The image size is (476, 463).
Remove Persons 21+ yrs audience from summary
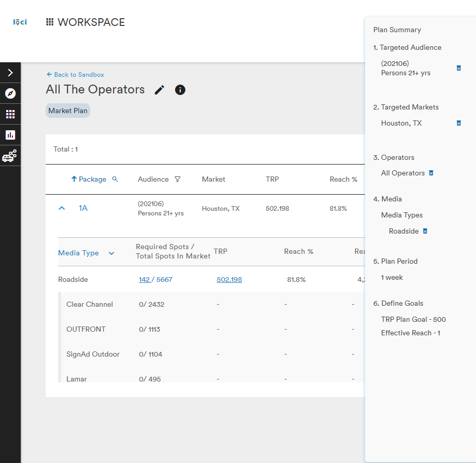coord(459,68)
